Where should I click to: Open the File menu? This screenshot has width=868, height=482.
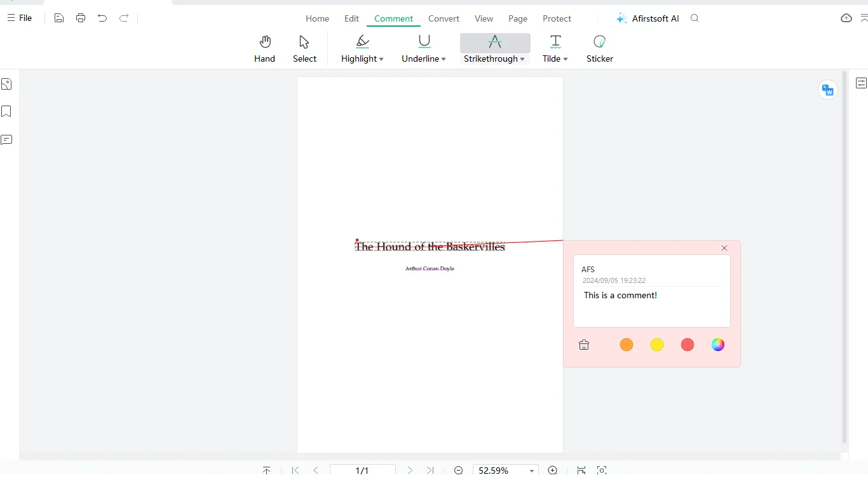[20, 18]
